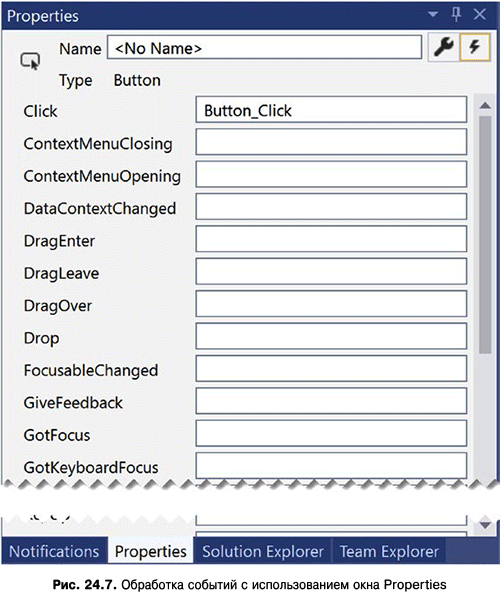This screenshot has width=500, height=602.
Task: Click the DragEnter event handler field
Action: 331,239
